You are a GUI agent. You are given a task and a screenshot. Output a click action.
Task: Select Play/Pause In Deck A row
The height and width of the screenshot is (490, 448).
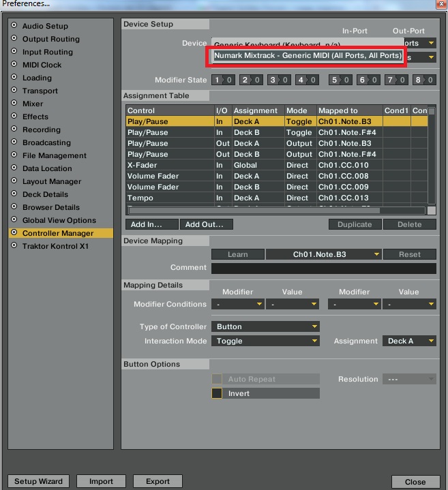tap(277, 121)
